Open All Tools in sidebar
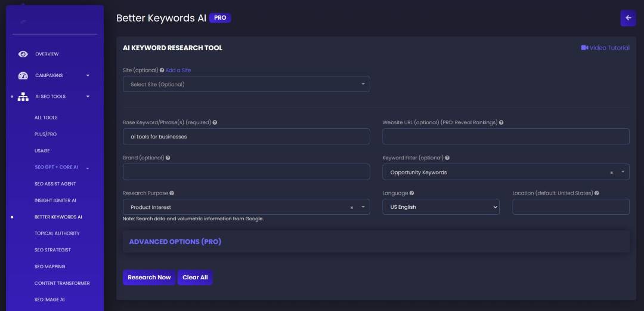Image resolution: width=644 pixels, height=311 pixels. click(x=46, y=118)
